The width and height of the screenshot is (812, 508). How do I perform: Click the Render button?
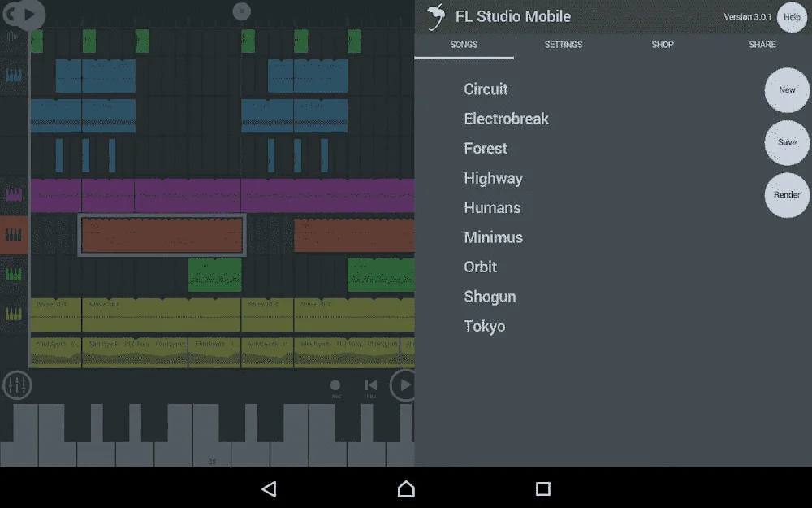787,195
